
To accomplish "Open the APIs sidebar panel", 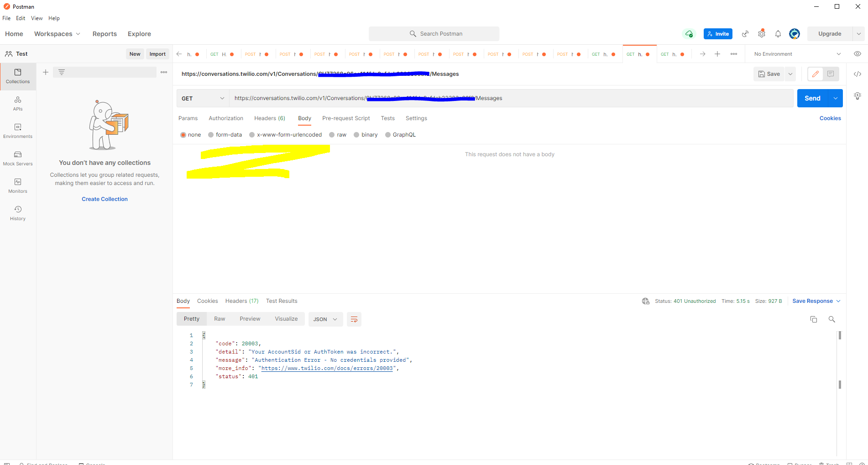I will [x=18, y=103].
